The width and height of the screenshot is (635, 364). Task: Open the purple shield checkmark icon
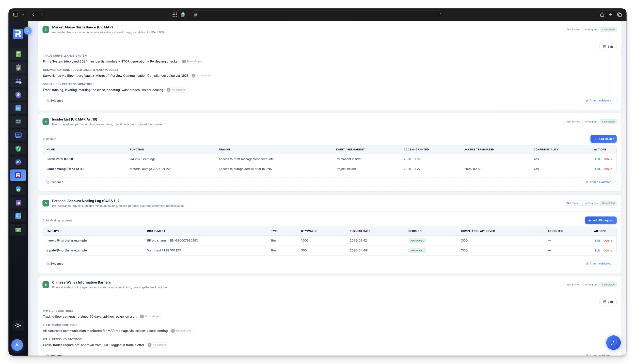click(18, 95)
